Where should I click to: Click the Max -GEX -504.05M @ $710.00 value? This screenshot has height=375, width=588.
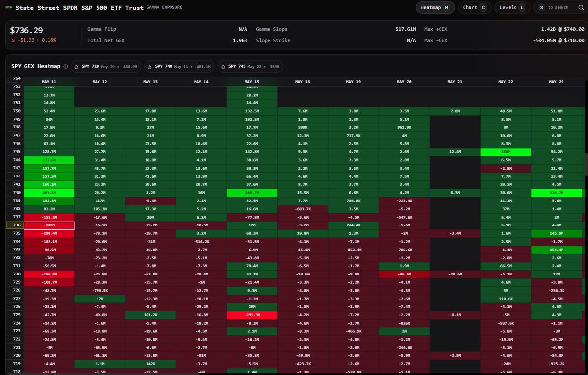tap(559, 40)
